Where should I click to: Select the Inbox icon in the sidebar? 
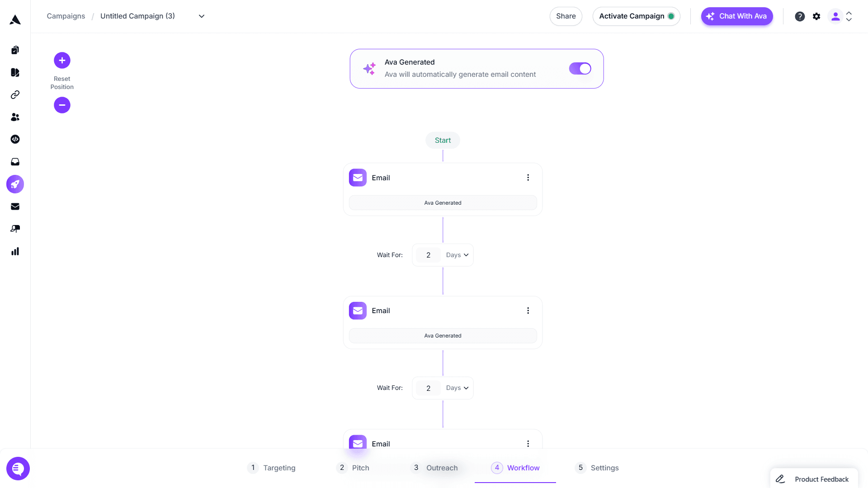[15, 162]
